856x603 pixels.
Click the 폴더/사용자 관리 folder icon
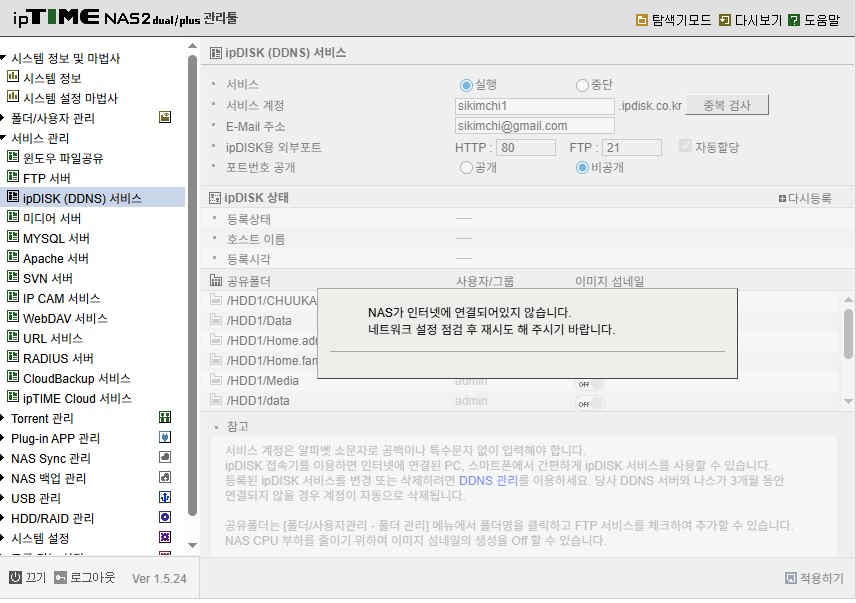point(165,117)
